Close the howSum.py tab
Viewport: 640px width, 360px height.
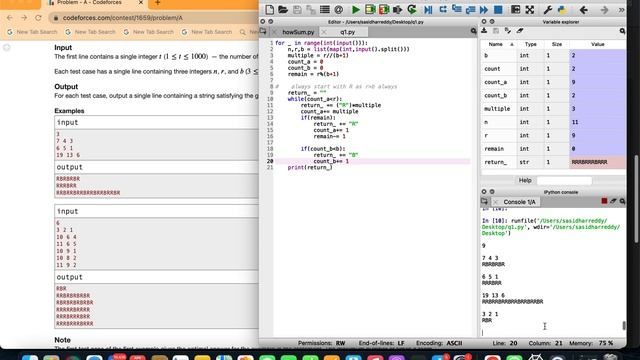click(x=275, y=32)
